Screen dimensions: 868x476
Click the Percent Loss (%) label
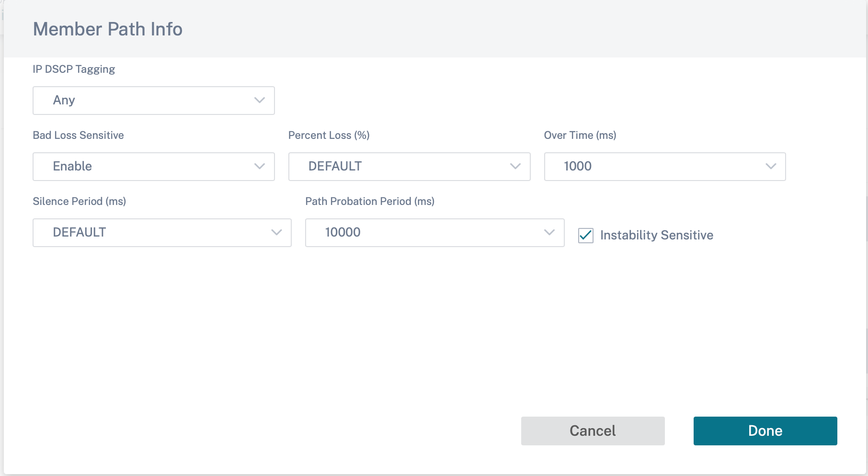[x=329, y=136]
